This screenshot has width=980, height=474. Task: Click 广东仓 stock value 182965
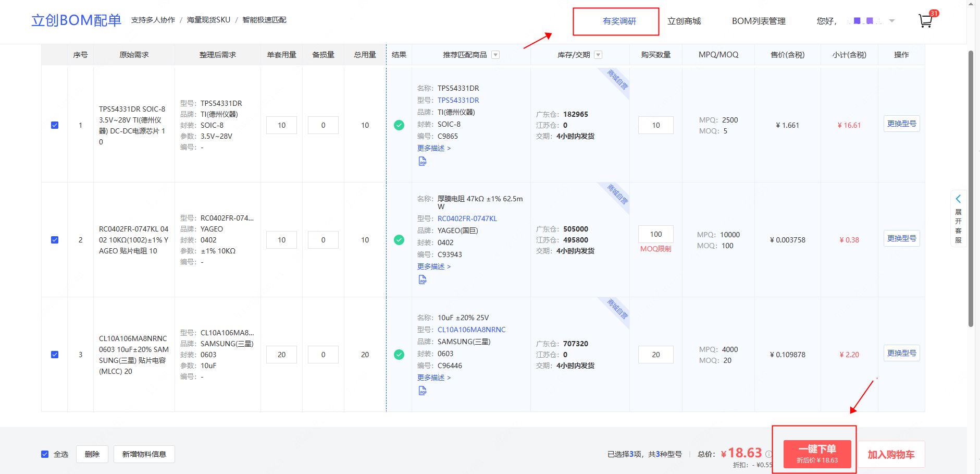[576, 114]
